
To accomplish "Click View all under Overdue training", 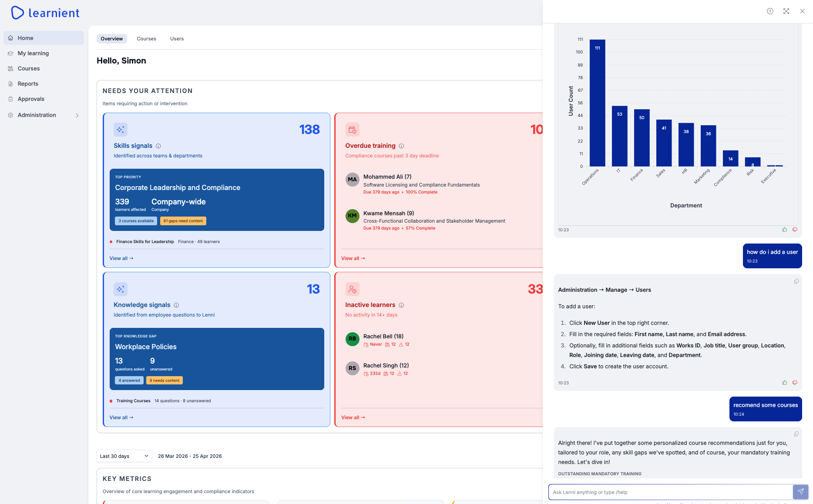I will (353, 258).
